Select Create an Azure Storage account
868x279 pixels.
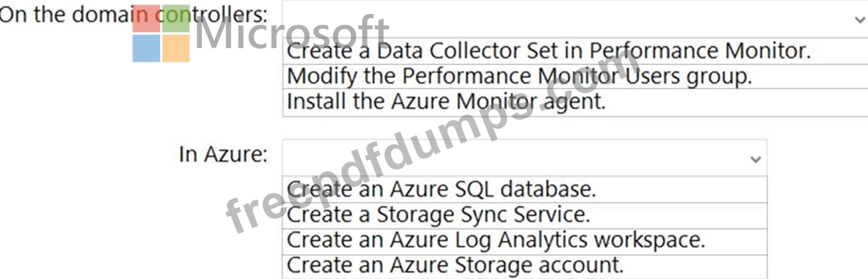tap(455, 265)
